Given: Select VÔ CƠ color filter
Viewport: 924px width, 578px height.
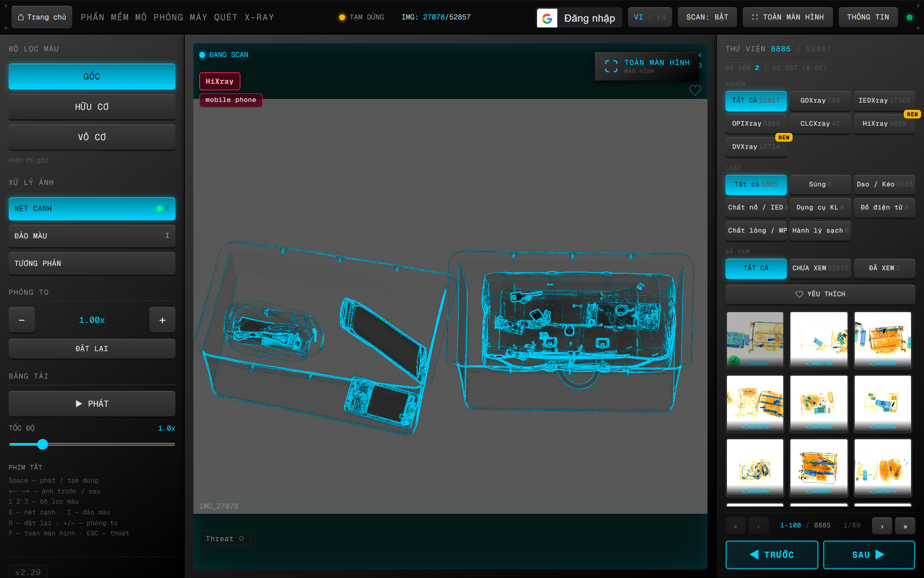Looking at the screenshot, I should point(92,137).
